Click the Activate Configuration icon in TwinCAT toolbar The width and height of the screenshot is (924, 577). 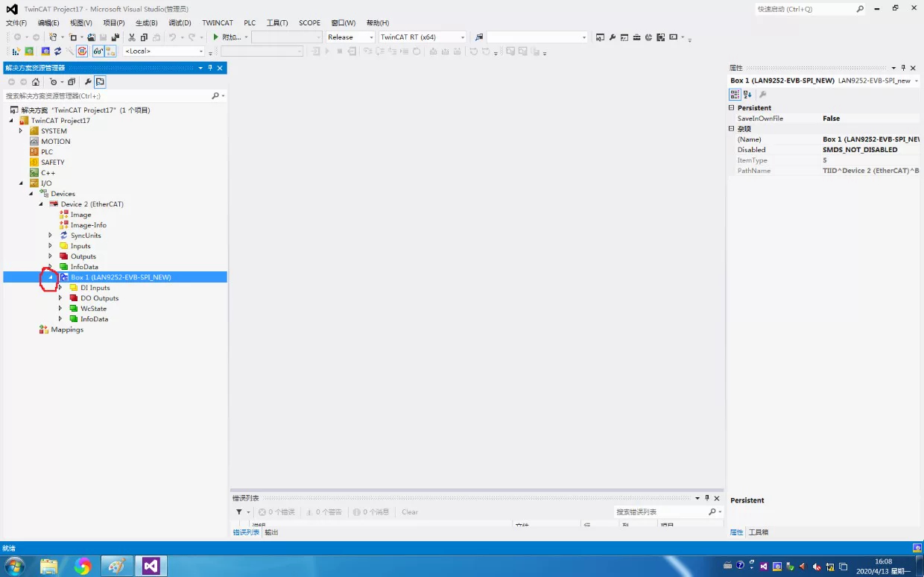coord(16,51)
